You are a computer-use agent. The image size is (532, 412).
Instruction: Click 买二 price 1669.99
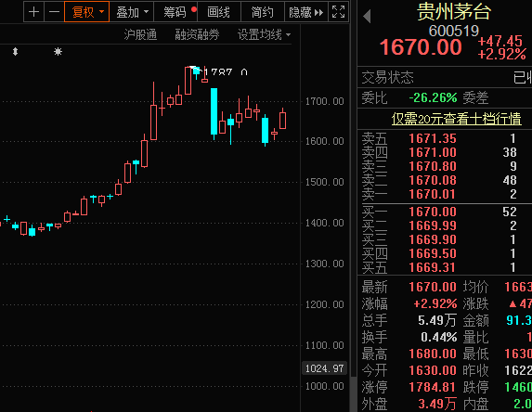coord(433,225)
